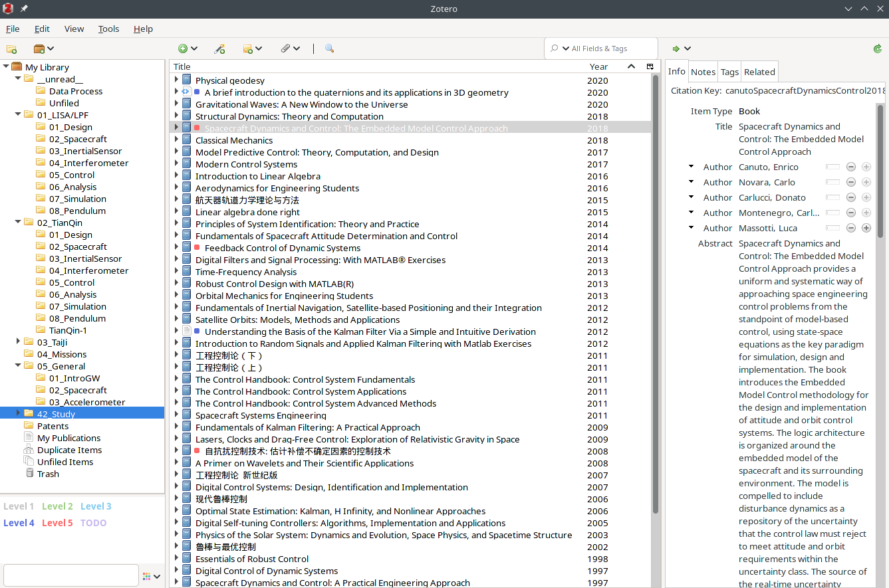Click the Duplicate Items icon
889x588 pixels.
pos(29,450)
